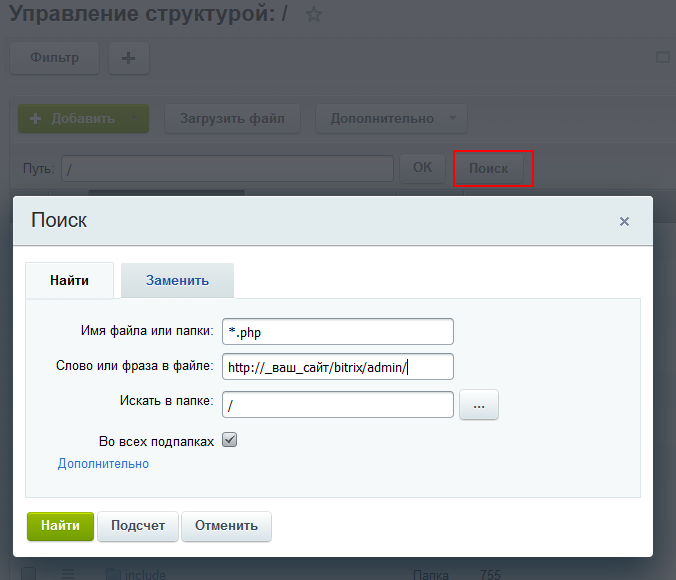Open the row actions hamburger menu for include
This screenshot has height=580, width=676.
69,574
